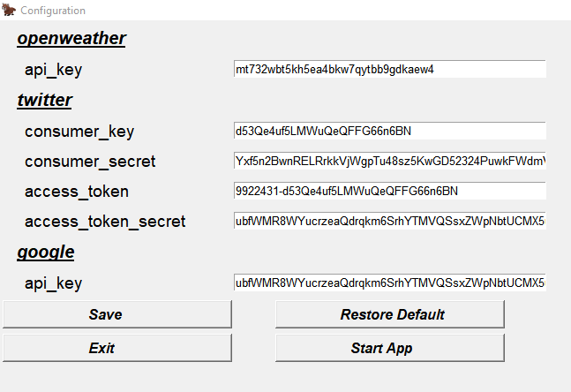The height and width of the screenshot is (392, 571).
Task: Click the app icon in the title bar
Action: click(x=10, y=11)
